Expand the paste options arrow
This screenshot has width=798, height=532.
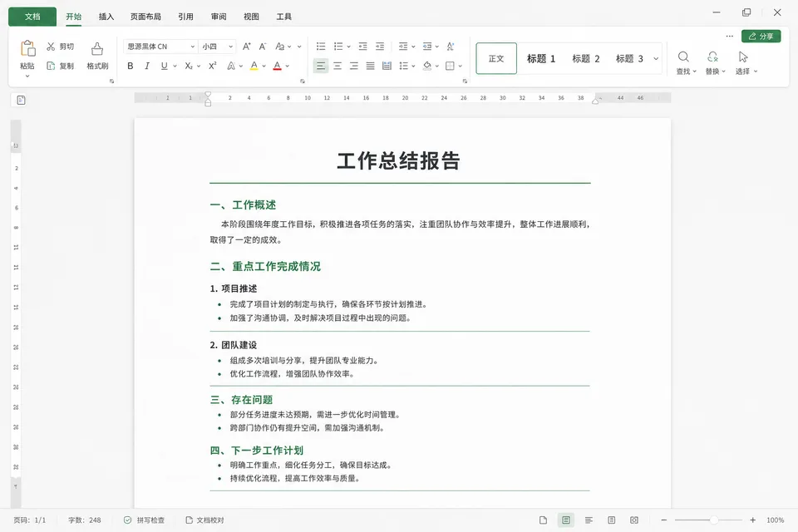pyautogui.click(x=27, y=76)
